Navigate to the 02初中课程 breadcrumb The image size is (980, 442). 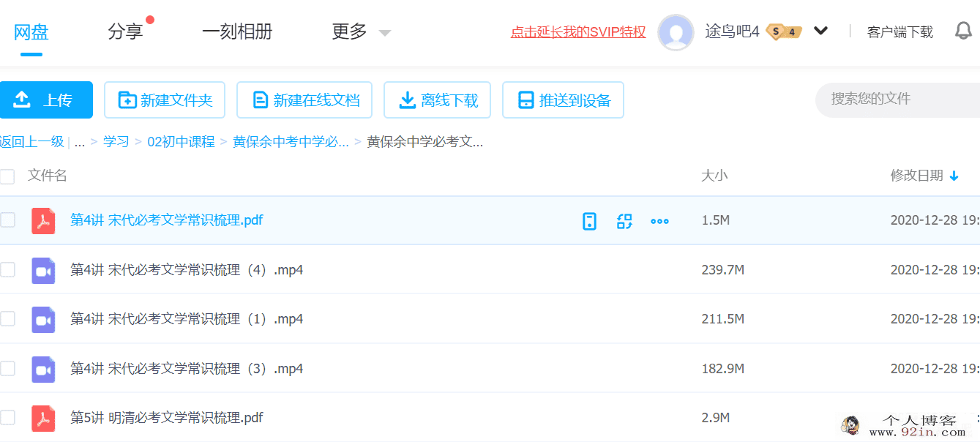pyautogui.click(x=182, y=142)
